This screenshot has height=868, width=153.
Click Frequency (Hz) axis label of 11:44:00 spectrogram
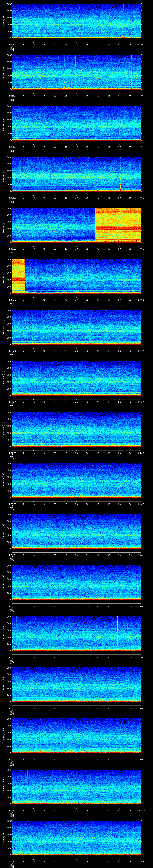(3, 21)
